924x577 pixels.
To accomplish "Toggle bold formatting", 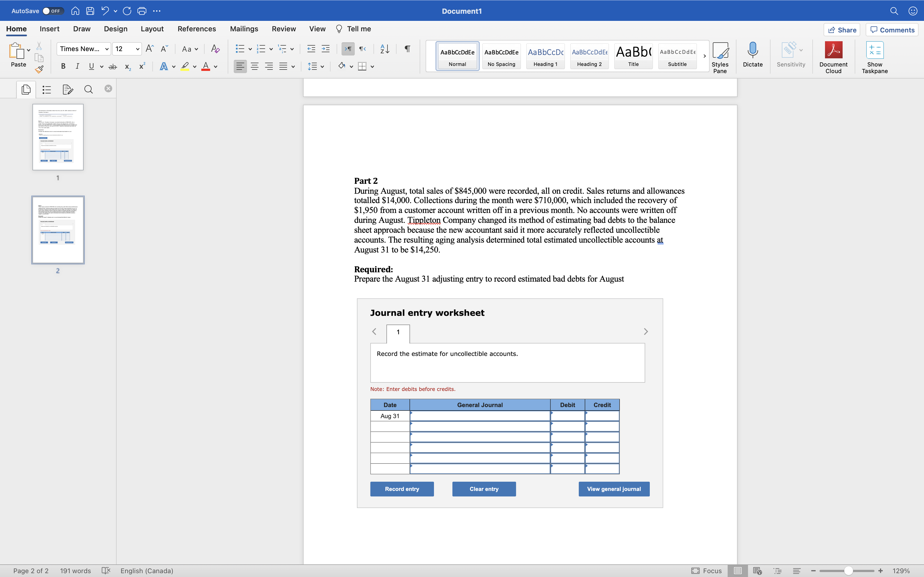I will click(63, 66).
